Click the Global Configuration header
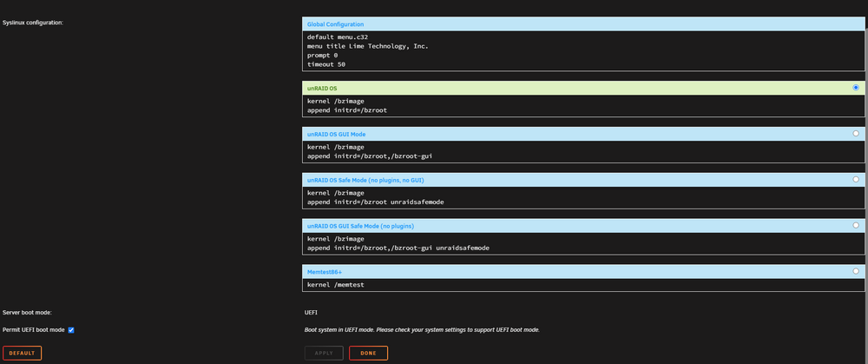868x364 pixels. (x=583, y=24)
